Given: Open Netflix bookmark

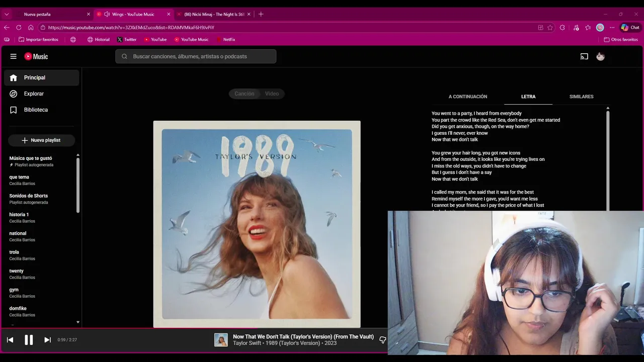Looking at the screenshot, I should [226, 39].
